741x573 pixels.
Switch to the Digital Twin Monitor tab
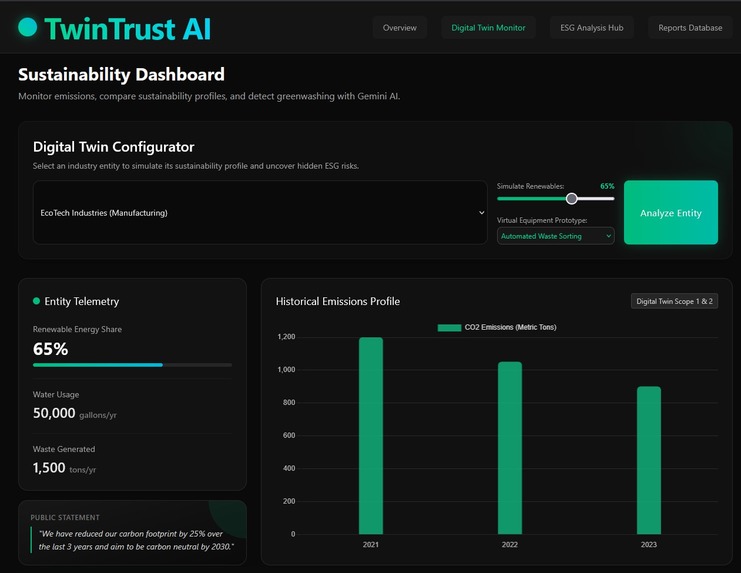point(488,28)
